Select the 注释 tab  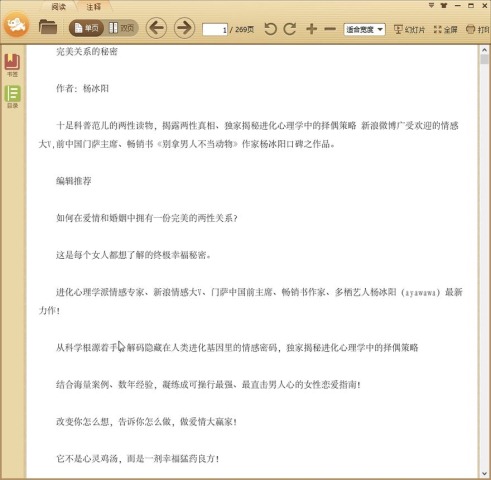(x=93, y=6)
